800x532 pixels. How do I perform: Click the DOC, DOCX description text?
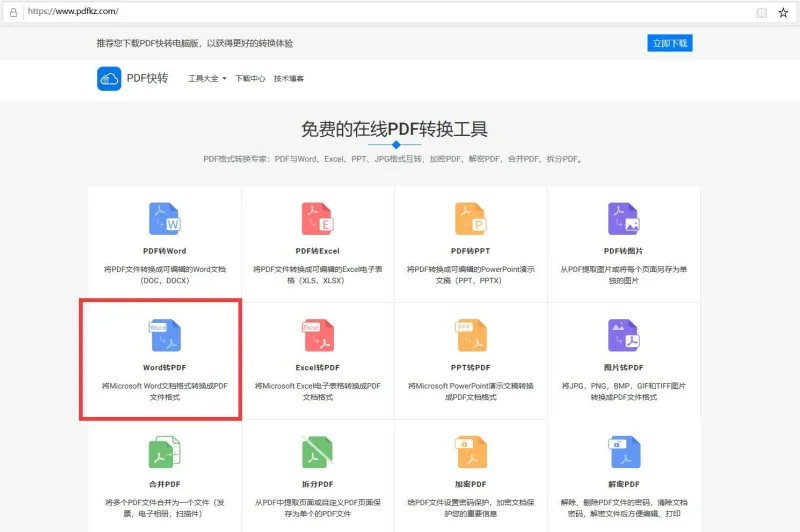pyautogui.click(x=165, y=275)
